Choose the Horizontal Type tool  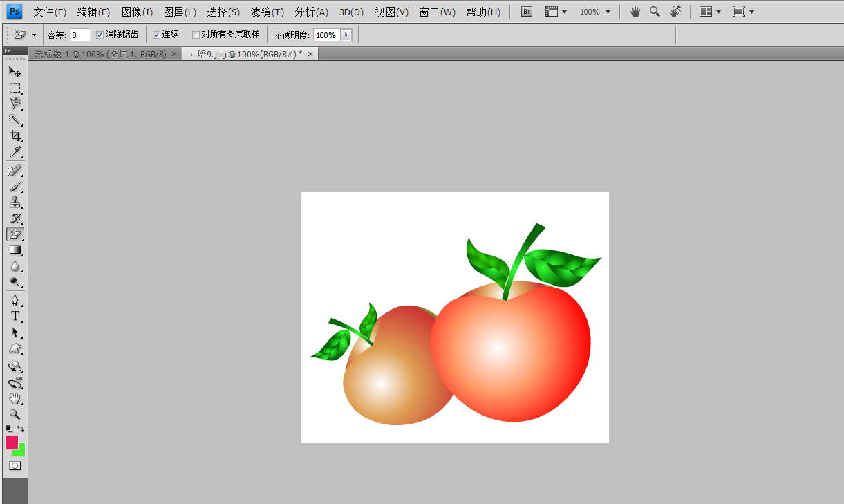[x=15, y=316]
